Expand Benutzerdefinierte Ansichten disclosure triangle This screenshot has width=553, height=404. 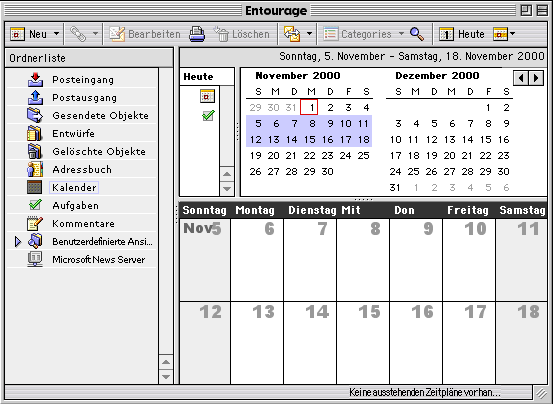tap(18, 241)
